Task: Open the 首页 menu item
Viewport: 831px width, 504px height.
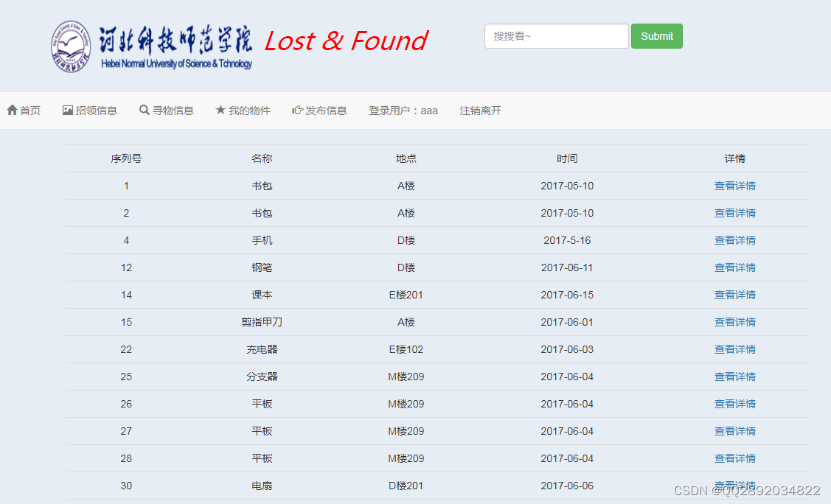Action: coord(24,110)
